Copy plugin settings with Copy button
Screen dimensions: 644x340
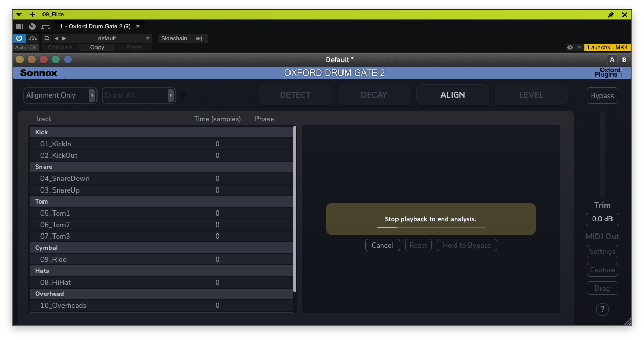tap(97, 47)
